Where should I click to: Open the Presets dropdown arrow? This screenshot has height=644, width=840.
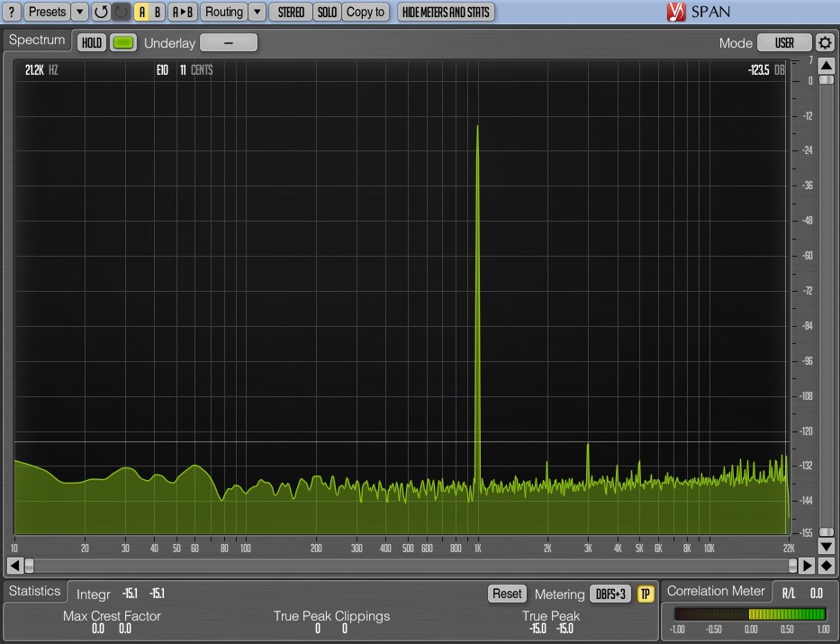[80, 12]
